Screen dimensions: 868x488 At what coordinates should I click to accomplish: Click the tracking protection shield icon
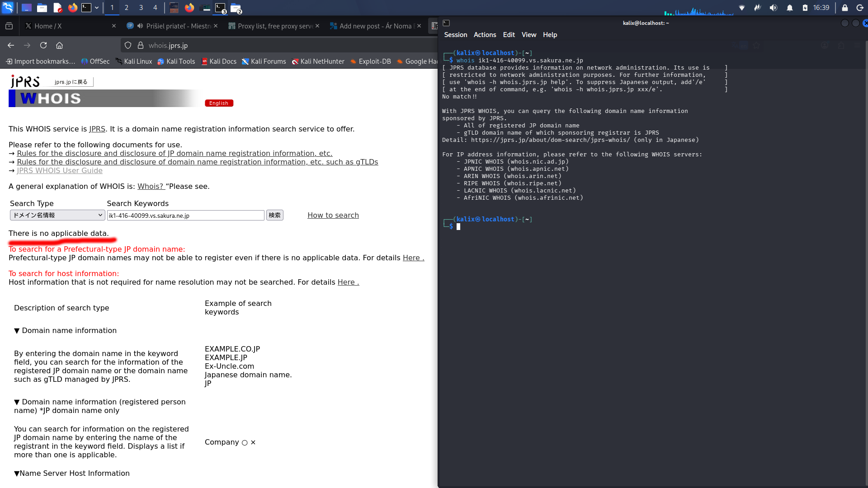pyautogui.click(x=128, y=45)
